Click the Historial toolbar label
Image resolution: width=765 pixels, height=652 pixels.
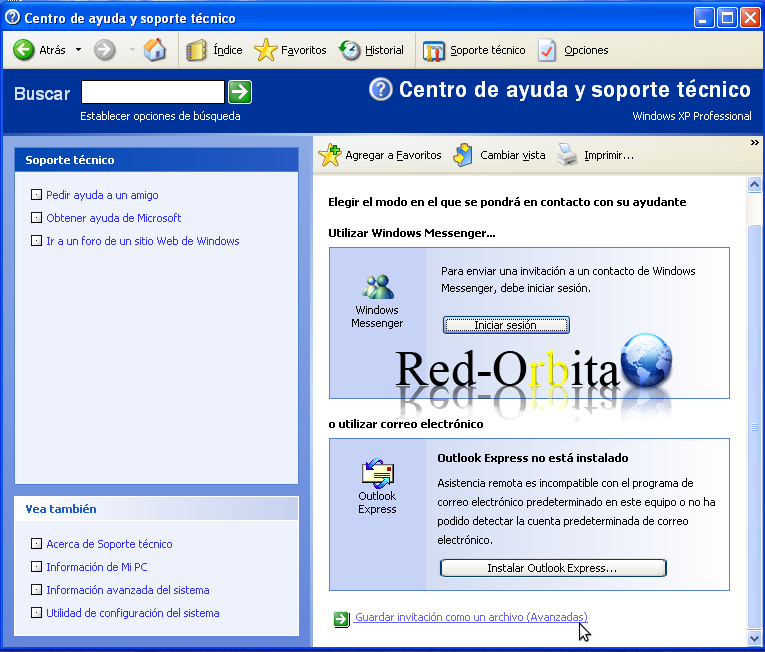click(x=384, y=50)
